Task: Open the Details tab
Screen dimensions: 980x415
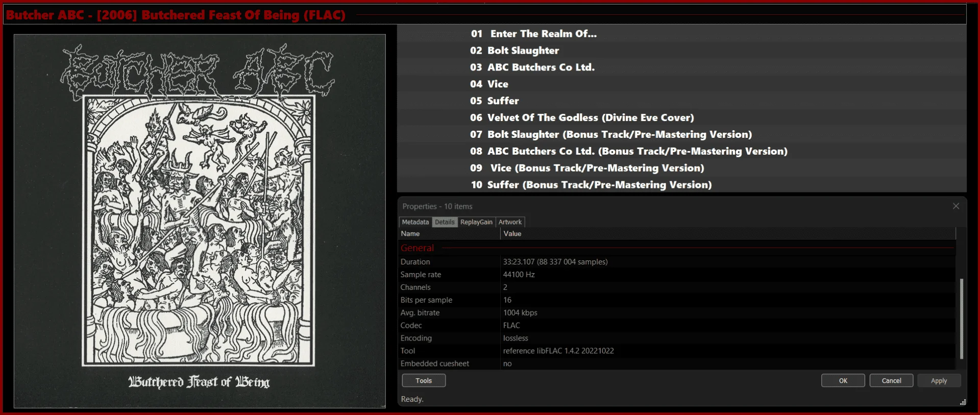Action: pyautogui.click(x=444, y=222)
